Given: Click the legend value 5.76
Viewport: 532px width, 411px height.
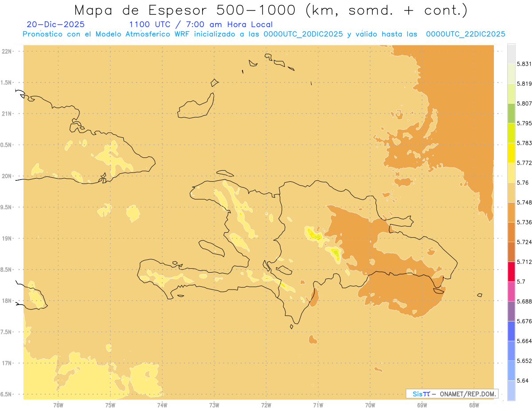Looking at the screenshot, I should 522,183.
